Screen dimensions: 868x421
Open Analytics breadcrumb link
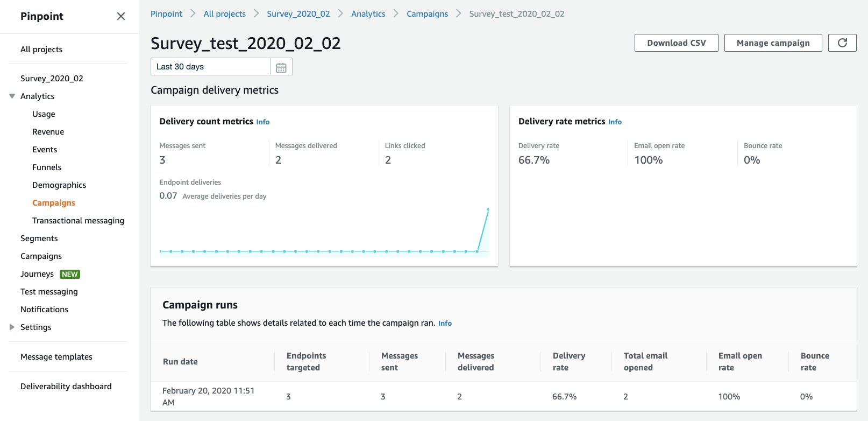point(368,14)
